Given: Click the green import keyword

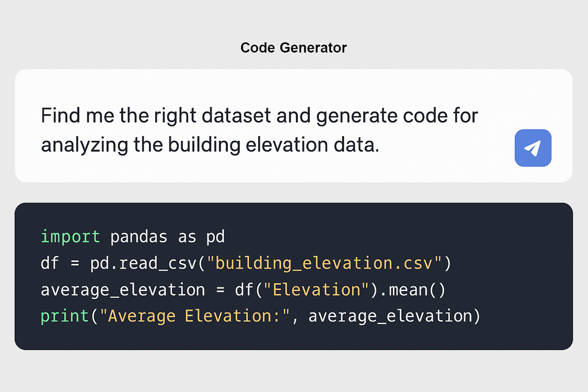Looking at the screenshot, I should (70, 237).
